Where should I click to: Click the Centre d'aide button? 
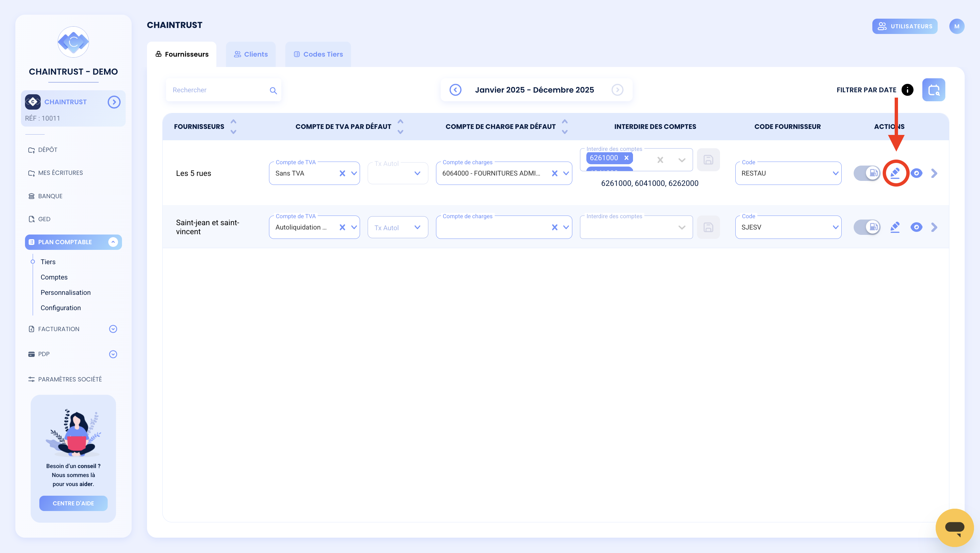pyautogui.click(x=73, y=503)
